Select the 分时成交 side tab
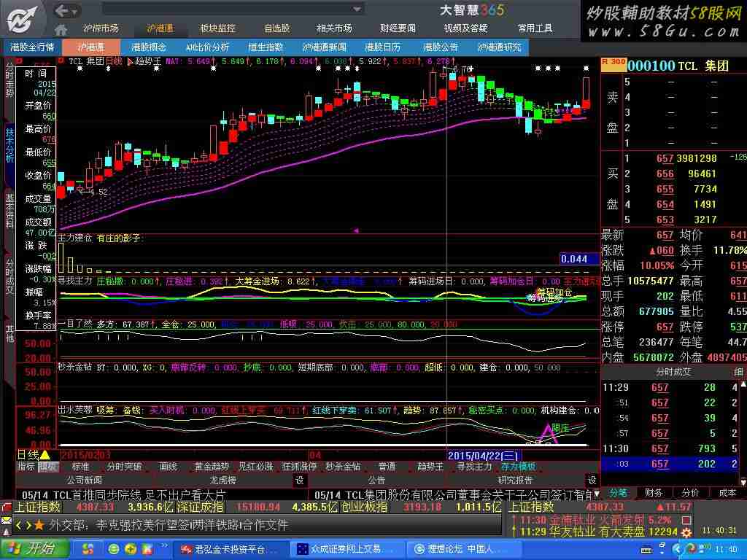This screenshot has height=560, width=747. tap(9, 277)
